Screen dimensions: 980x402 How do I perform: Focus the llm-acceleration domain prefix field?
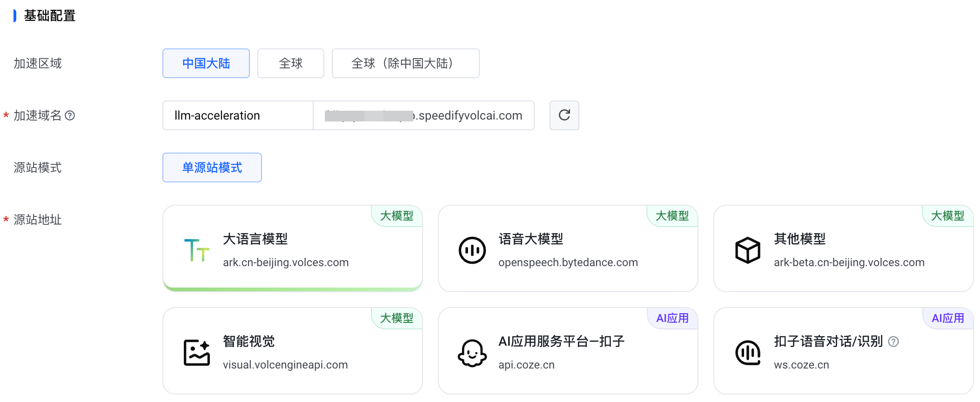[x=238, y=115]
